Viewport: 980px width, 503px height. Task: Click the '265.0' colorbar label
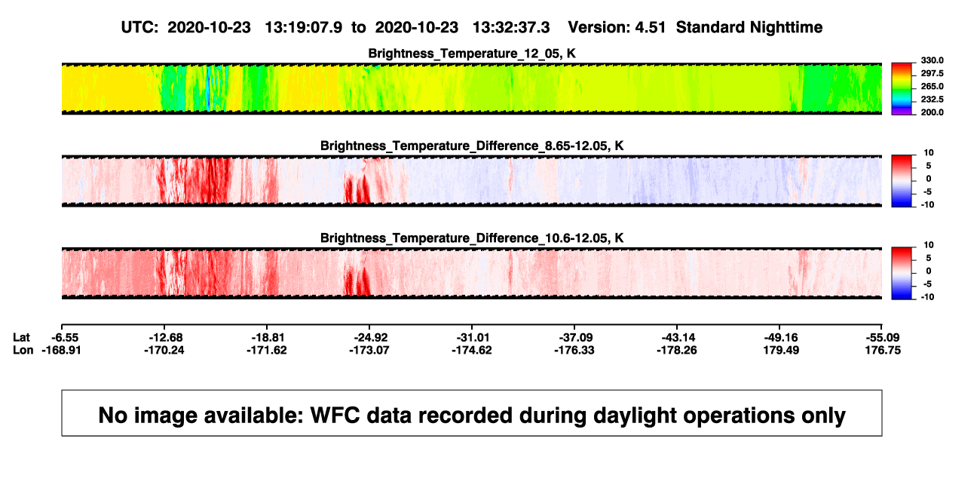pyautogui.click(x=933, y=86)
